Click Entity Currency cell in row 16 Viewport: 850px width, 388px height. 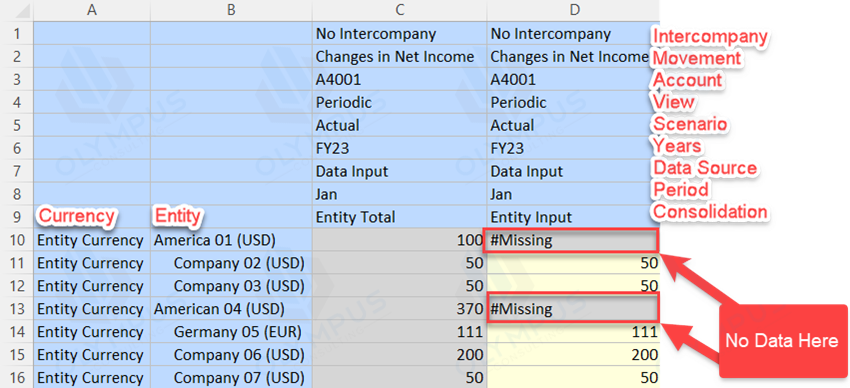click(92, 377)
